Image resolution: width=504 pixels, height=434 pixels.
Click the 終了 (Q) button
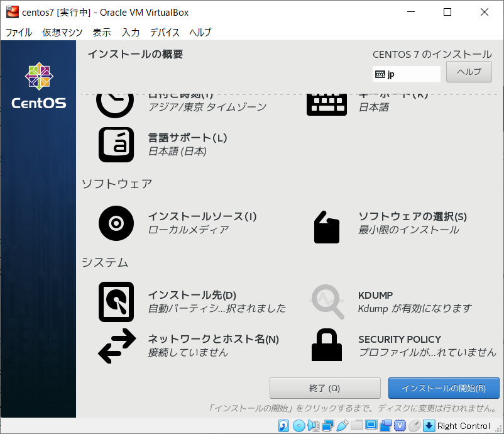[325, 388]
